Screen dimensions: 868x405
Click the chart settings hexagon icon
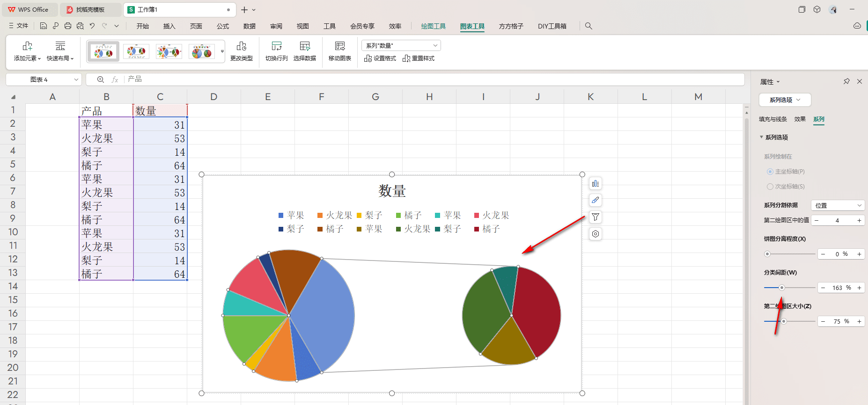(596, 234)
